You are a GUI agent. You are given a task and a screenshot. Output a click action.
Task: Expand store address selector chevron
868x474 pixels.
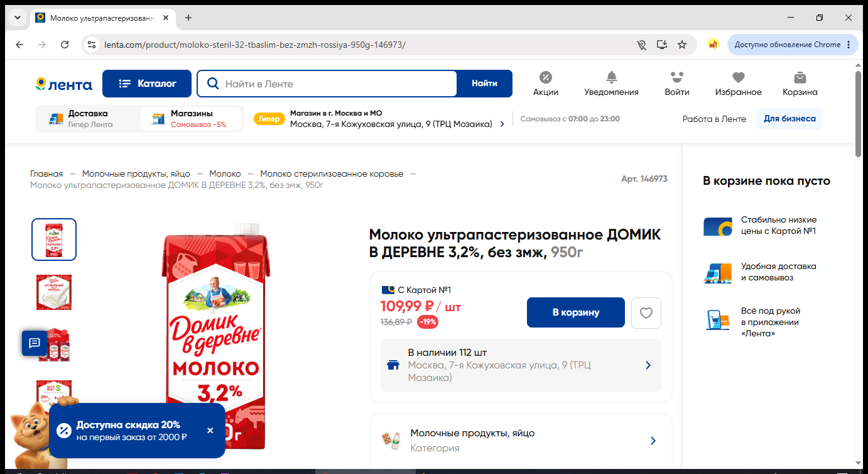(x=502, y=124)
